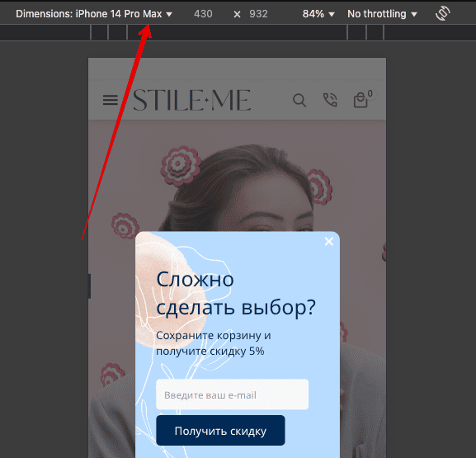Screen dimensions: 476x458
Task: Open the hamburger menu on the site
Action: pyautogui.click(x=111, y=100)
